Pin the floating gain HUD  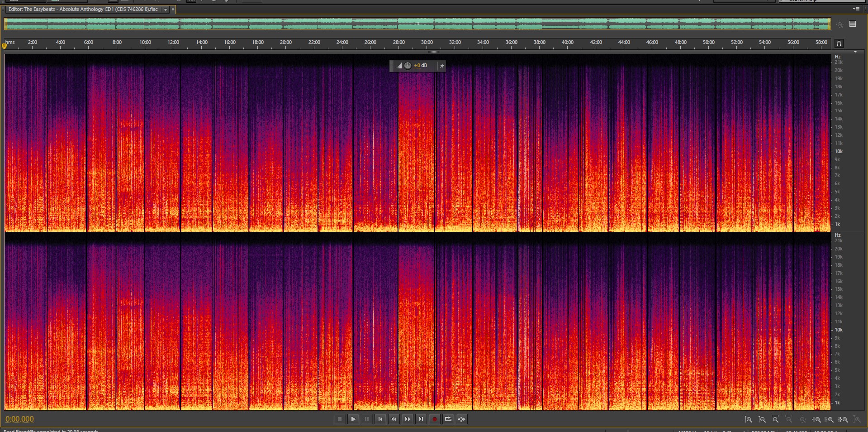(442, 66)
